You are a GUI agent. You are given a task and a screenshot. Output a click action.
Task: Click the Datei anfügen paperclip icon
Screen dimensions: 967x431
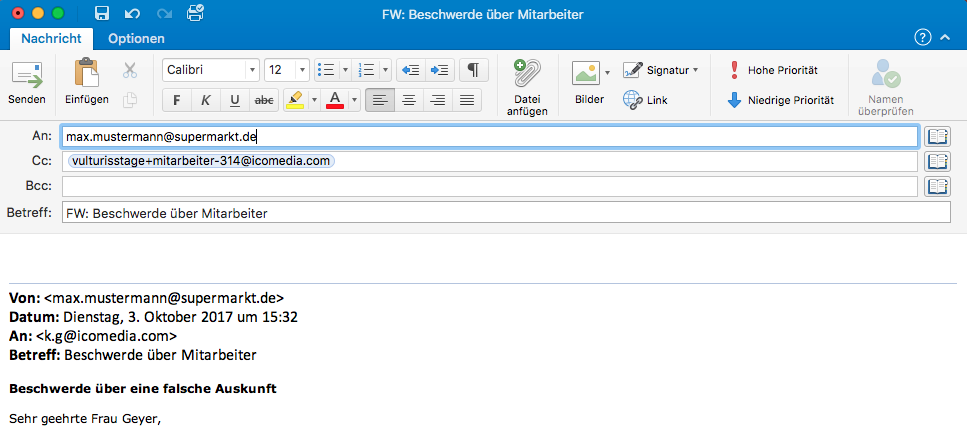(x=526, y=75)
